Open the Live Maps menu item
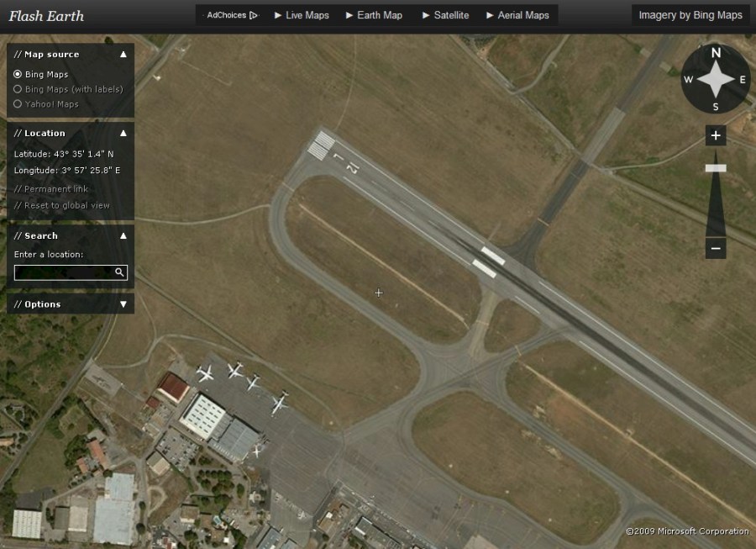This screenshot has width=756, height=549. tap(302, 15)
